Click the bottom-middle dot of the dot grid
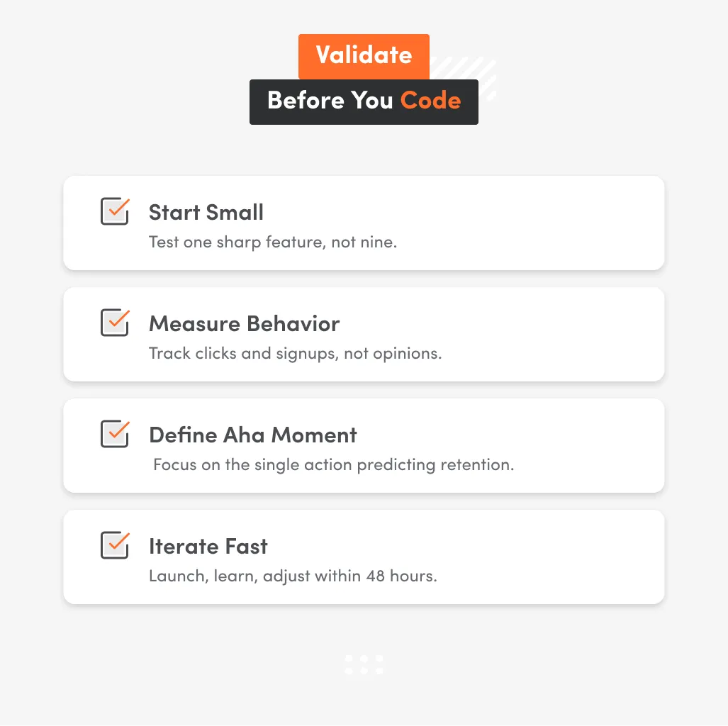This screenshot has width=728, height=726. click(x=364, y=671)
